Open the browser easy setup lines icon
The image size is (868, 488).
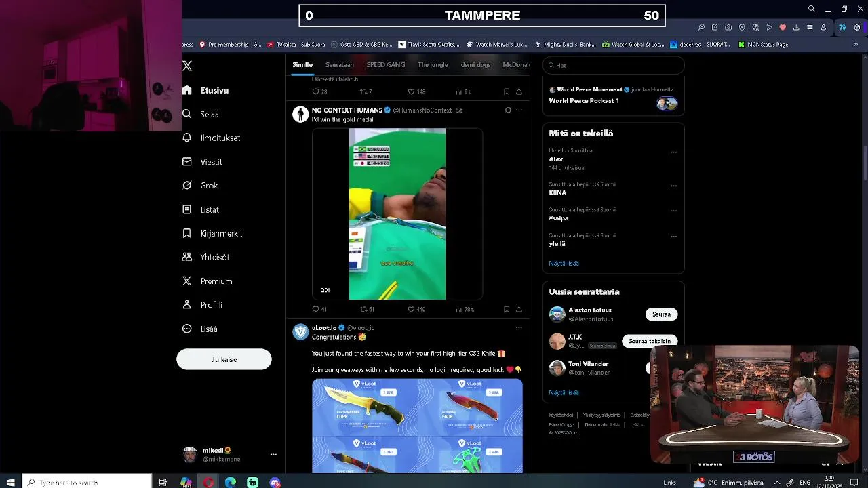[810, 28]
